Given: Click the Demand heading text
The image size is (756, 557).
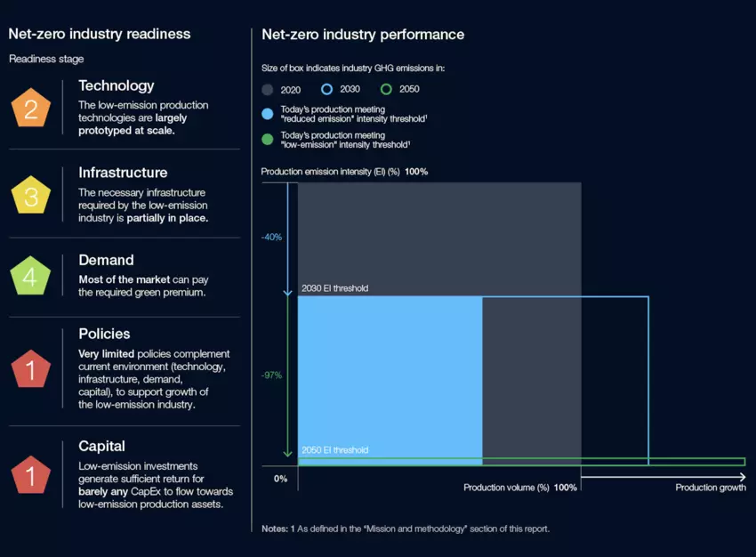Looking at the screenshot, I should [106, 260].
